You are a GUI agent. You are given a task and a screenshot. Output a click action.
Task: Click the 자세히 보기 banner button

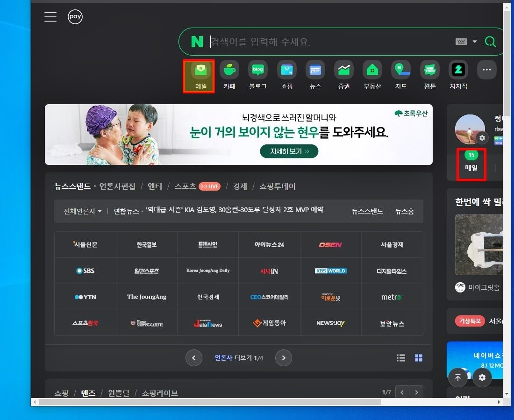click(x=289, y=151)
